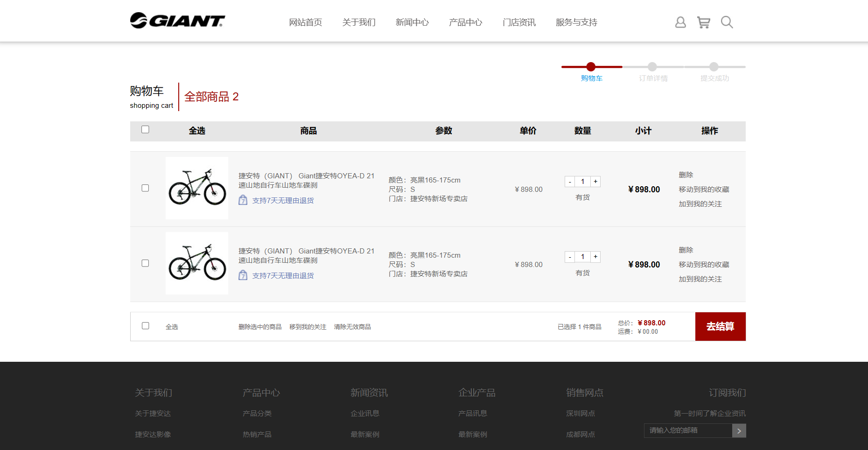Viewport: 868px width, 450px height.
Task: Click the 提交成功 progress step dot
Action: [714, 67]
